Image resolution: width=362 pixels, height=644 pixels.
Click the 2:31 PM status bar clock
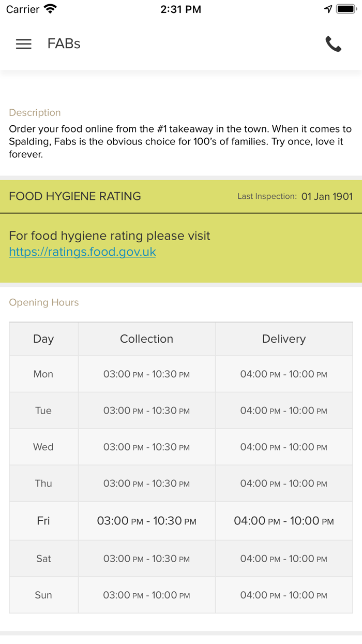tap(180, 9)
